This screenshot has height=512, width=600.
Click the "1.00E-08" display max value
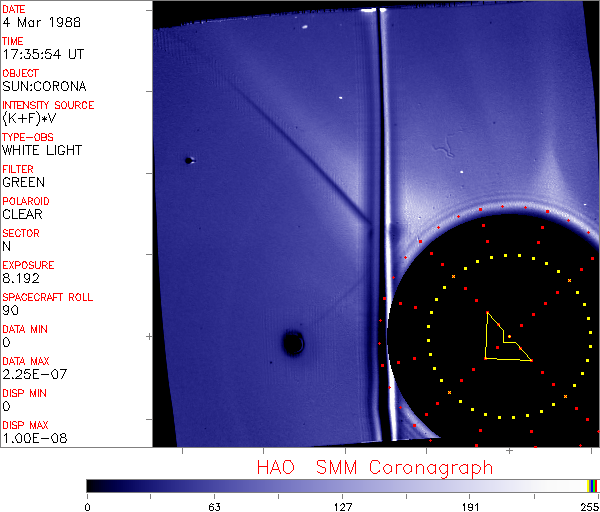pyautogui.click(x=27, y=438)
